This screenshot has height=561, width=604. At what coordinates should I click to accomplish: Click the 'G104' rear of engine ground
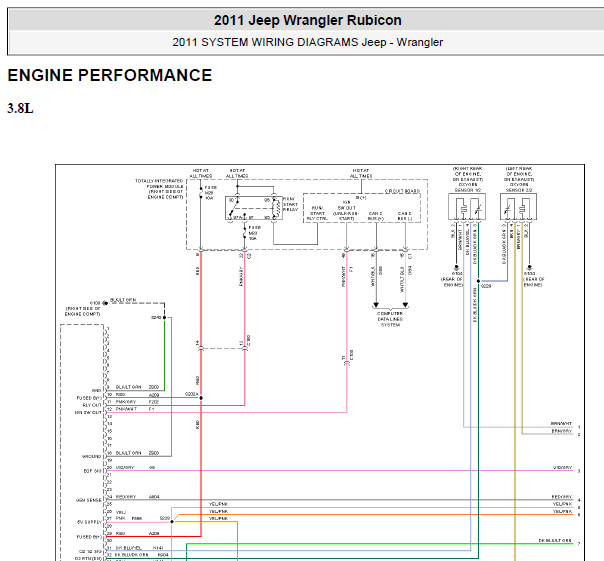click(x=453, y=279)
